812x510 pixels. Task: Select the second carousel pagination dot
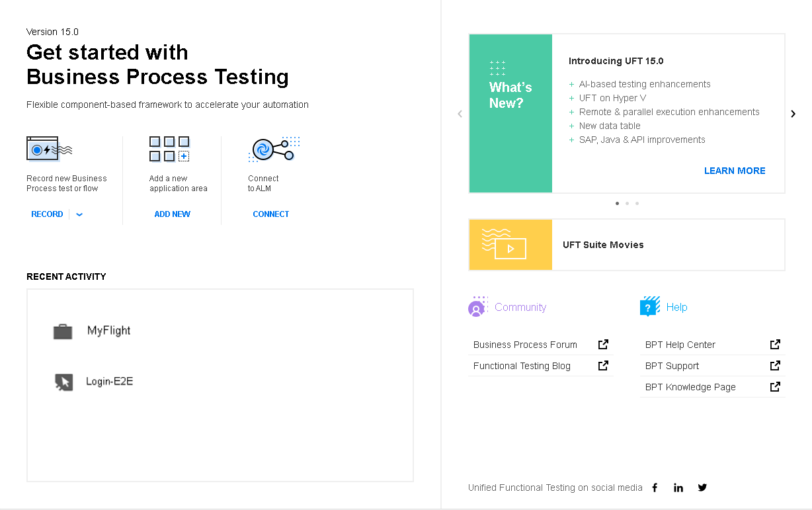pyautogui.click(x=627, y=204)
